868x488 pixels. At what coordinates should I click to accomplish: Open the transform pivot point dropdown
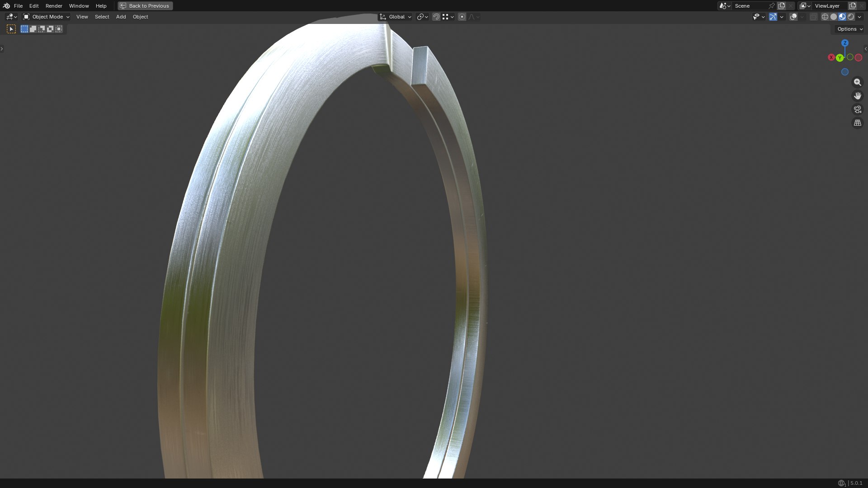pyautogui.click(x=422, y=17)
